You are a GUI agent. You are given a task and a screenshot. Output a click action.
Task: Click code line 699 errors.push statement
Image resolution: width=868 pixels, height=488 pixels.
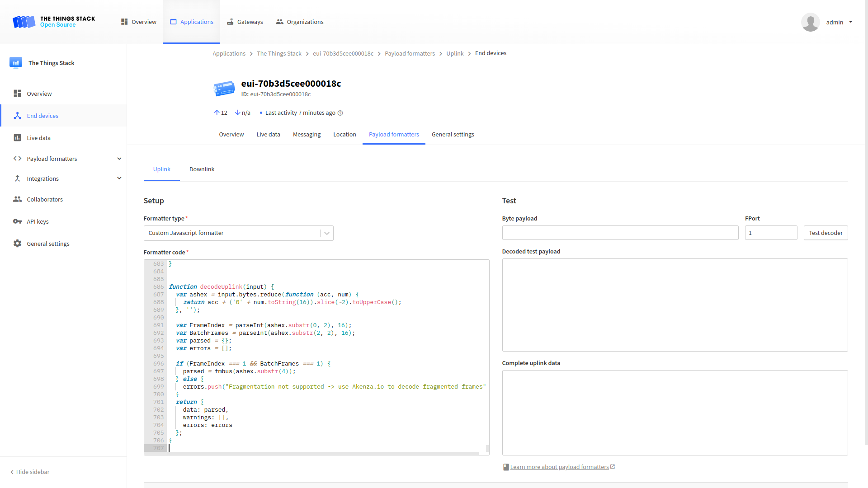(334, 387)
